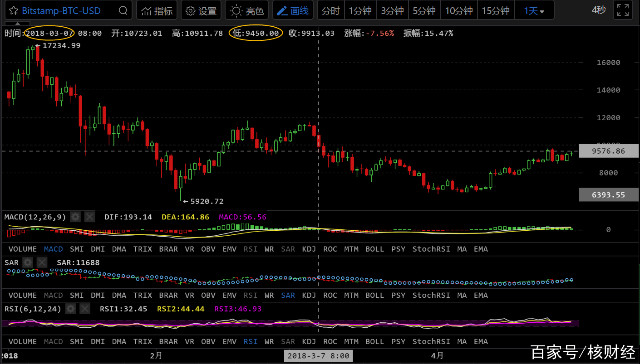
Task: Select the 3分钟 interval
Action: click(x=392, y=10)
